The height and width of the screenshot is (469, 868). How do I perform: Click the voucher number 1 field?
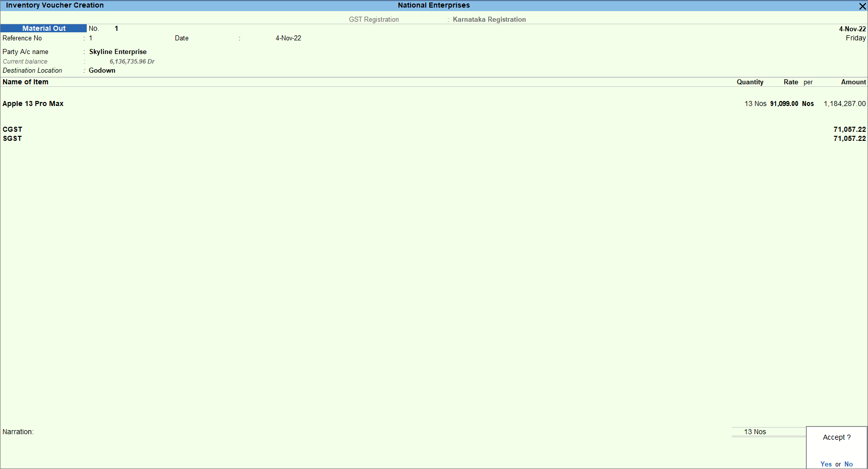click(117, 28)
